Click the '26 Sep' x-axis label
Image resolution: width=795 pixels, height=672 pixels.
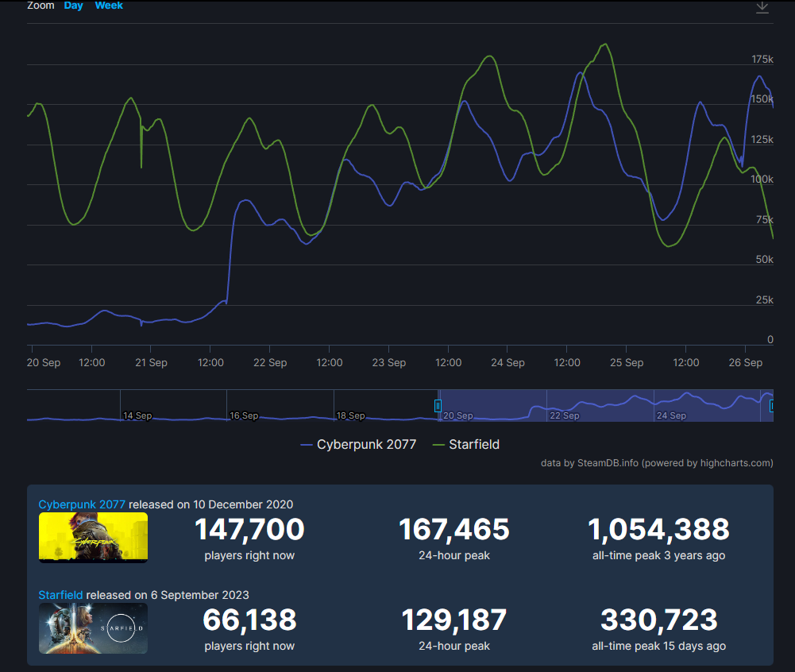tap(745, 363)
